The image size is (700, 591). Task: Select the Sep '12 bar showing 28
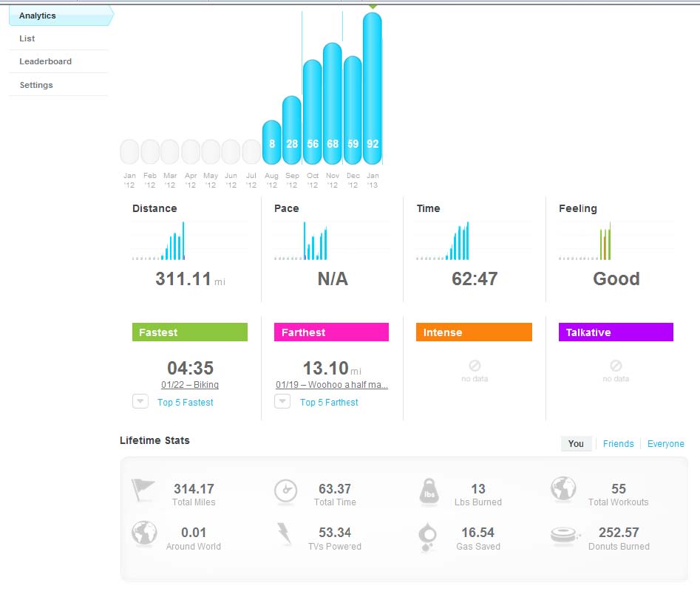[x=292, y=130]
